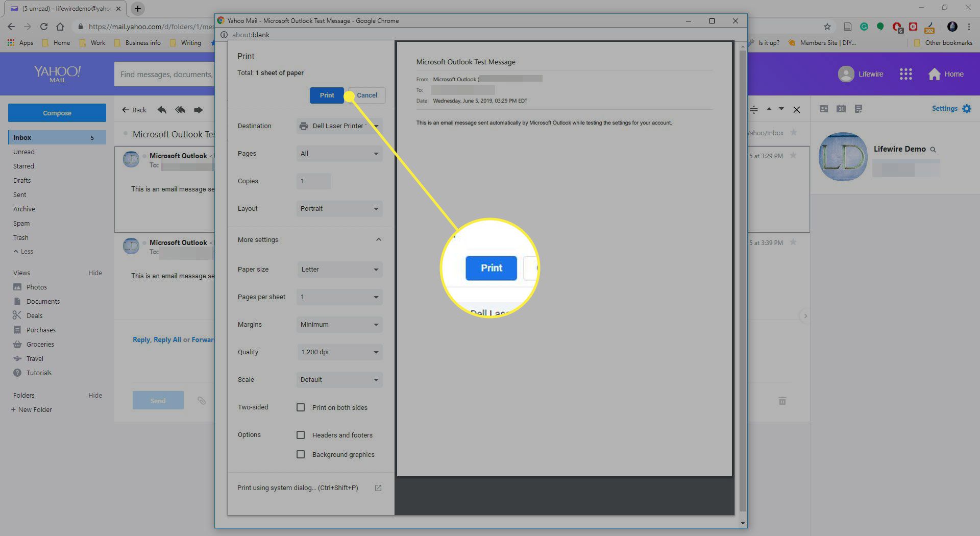Screen dimensions: 980x536
Task: Hide the Folders section
Action: [95, 395]
